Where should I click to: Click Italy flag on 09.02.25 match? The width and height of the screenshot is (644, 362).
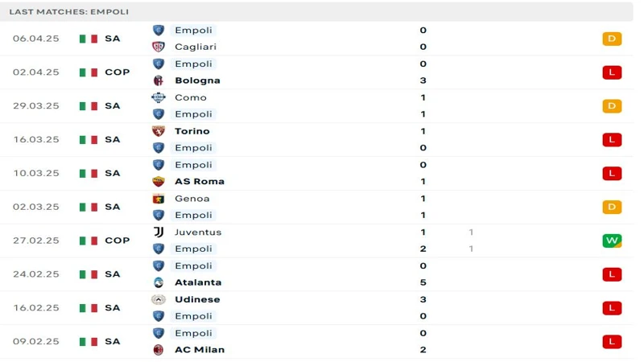click(89, 341)
